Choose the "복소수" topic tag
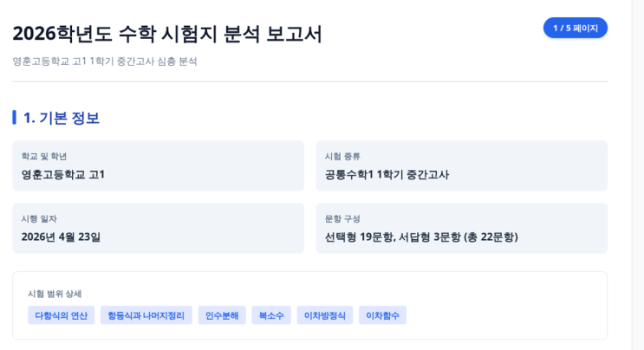This screenshot has width=644, height=350. point(271,315)
